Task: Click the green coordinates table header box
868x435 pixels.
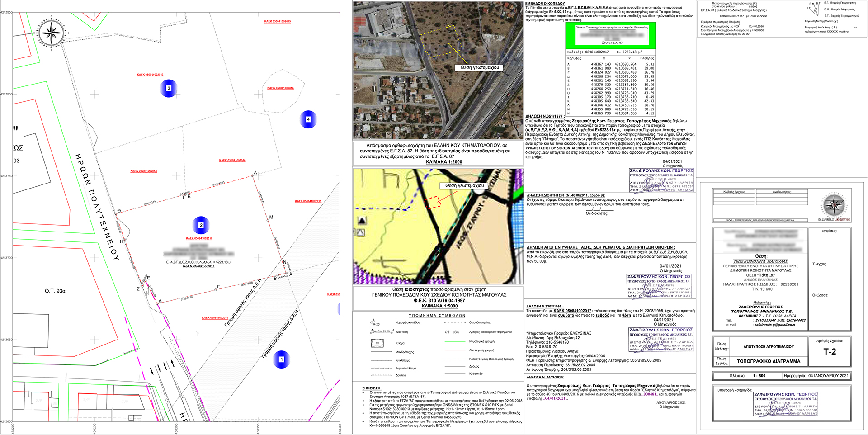Action: tap(610, 36)
